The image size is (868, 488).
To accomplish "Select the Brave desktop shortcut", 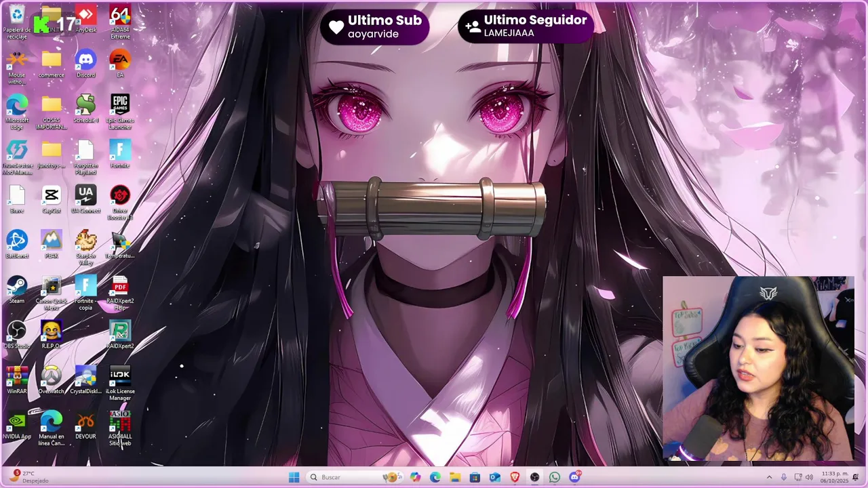I will [17, 200].
